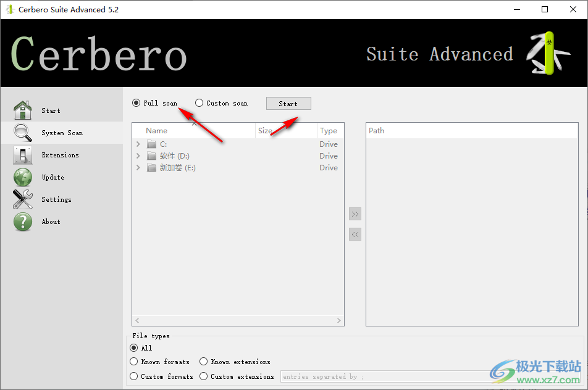
Task: Open the Settings sidebar page
Action: (x=62, y=199)
